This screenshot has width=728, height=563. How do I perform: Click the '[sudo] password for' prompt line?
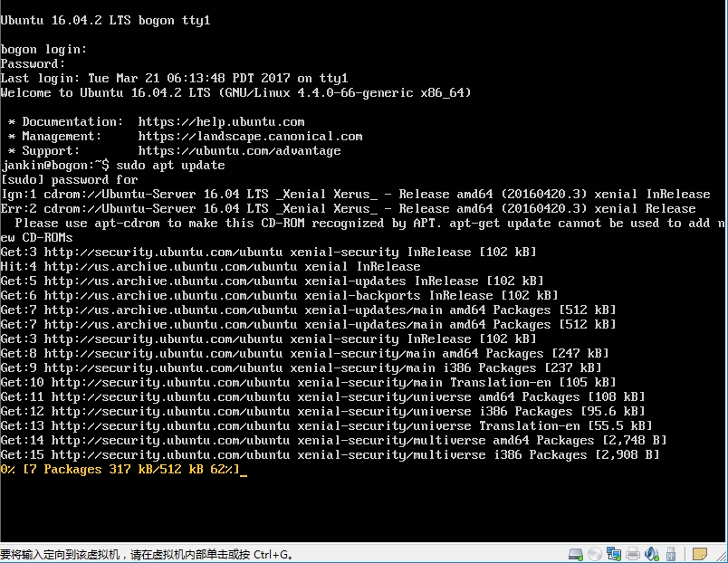click(69, 179)
